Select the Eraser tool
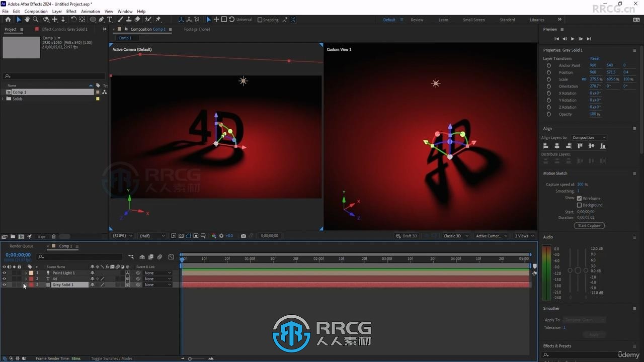 [x=137, y=20]
